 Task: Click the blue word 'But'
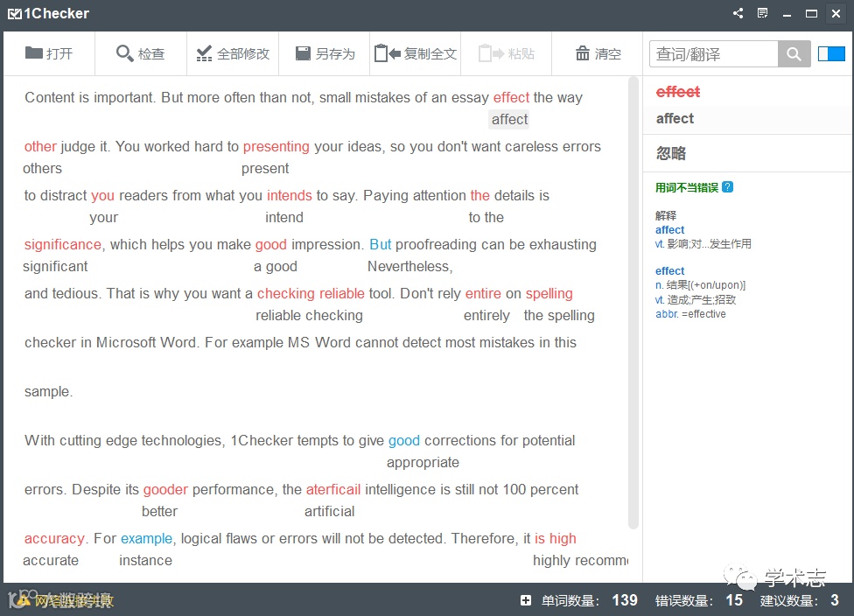tap(380, 244)
